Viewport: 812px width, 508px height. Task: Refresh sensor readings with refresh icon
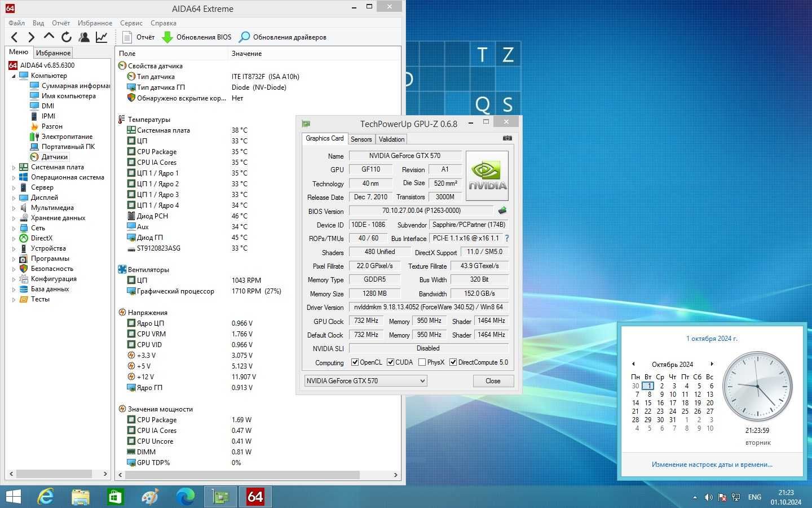coord(67,37)
